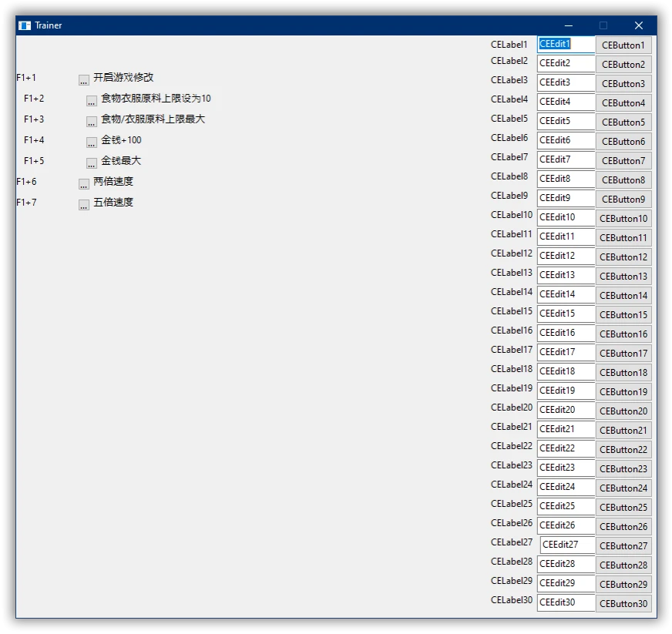Screen dimensions: 672x634
Task: Focus the CEEdit29 field
Action: pyautogui.click(x=566, y=584)
